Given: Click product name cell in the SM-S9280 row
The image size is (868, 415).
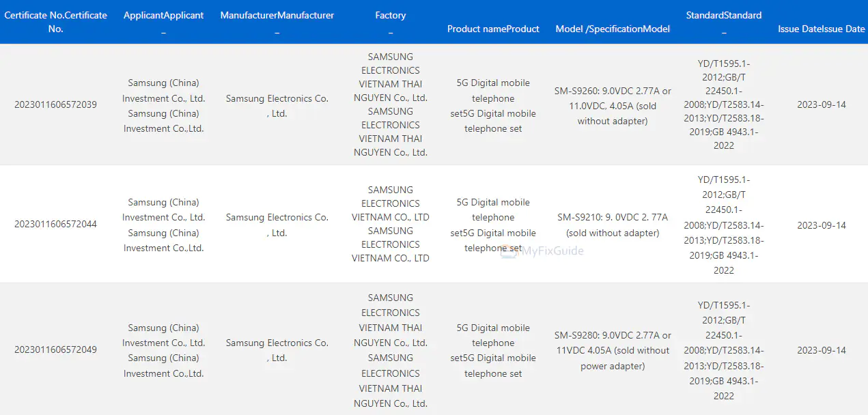Looking at the screenshot, I should [493, 350].
